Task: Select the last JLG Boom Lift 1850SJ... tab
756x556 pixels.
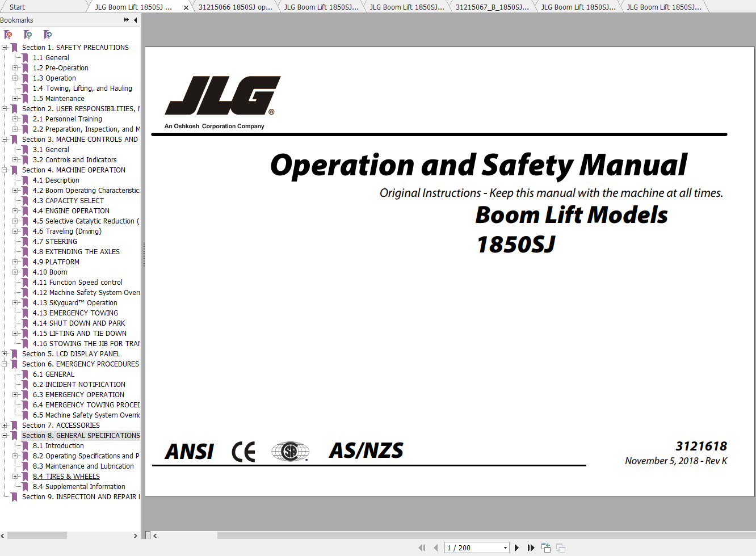Action: [x=664, y=7]
